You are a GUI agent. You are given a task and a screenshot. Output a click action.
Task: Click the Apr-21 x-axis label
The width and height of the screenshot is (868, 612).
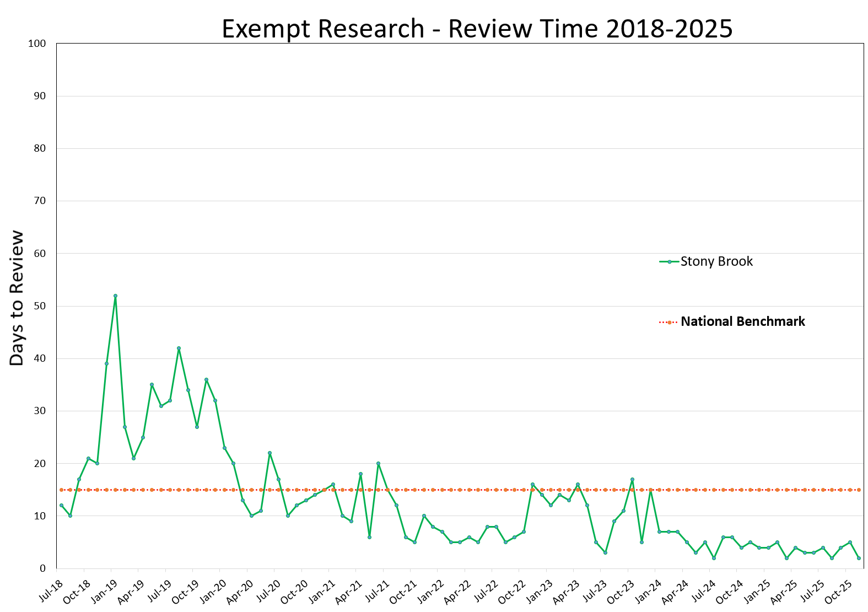(349, 591)
